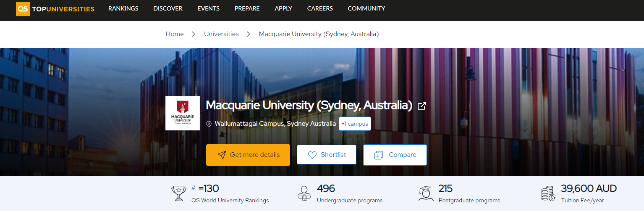Click Tuition Fee/year label

pos(583,201)
